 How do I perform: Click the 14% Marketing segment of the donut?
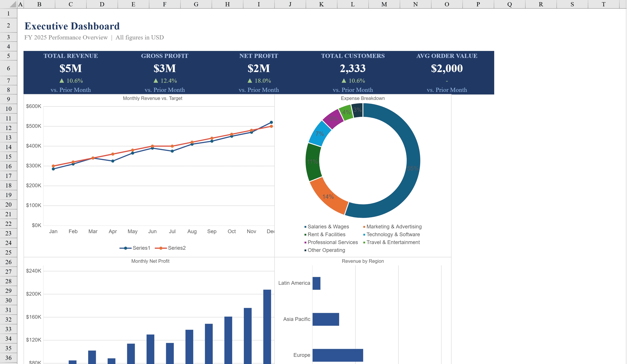[x=329, y=197]
